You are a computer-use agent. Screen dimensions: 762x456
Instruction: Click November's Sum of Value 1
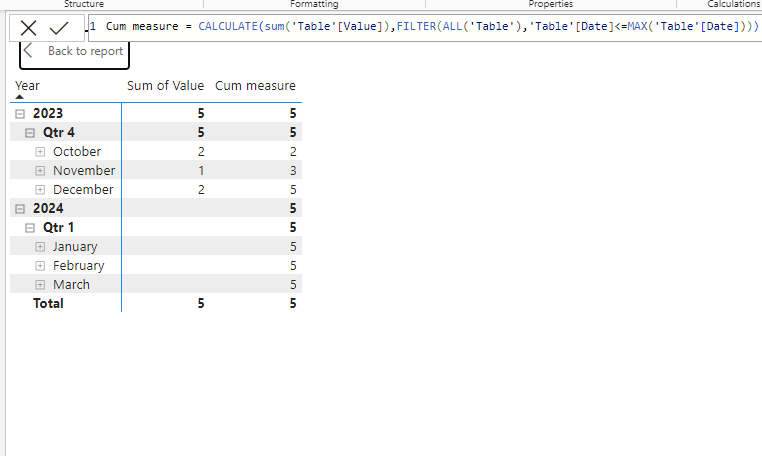click(201, 171)
